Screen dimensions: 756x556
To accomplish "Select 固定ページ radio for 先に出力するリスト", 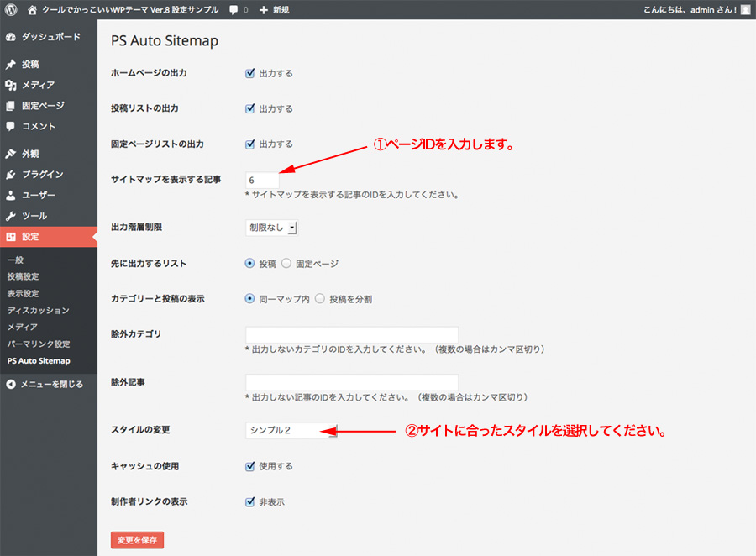I will coord(286,263).
